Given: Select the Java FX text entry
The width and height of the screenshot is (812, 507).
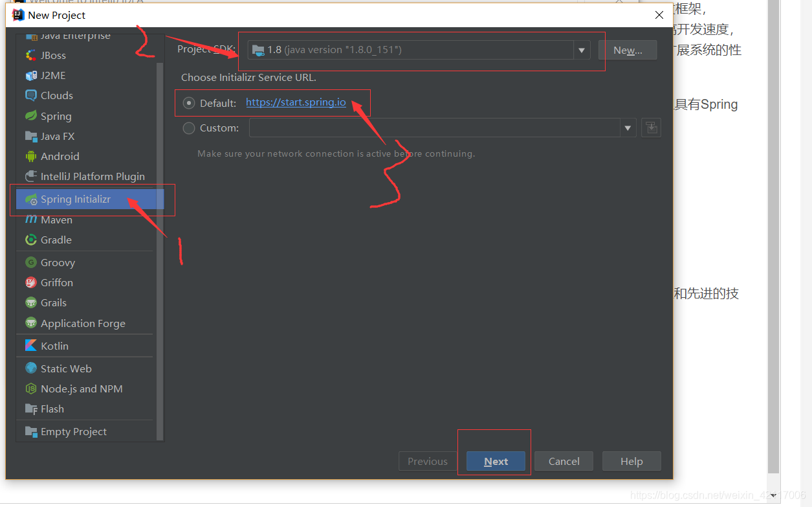Looking at the screenshot, I should (x=58, y=137).
